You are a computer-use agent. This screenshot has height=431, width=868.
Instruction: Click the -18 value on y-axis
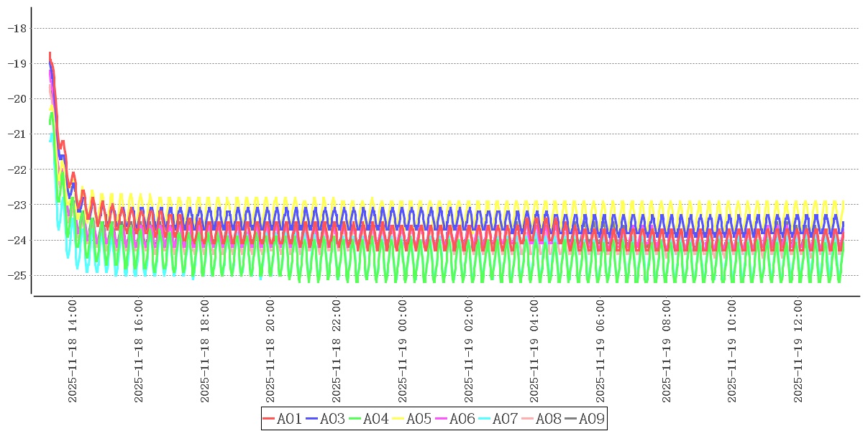coord(16,28)
